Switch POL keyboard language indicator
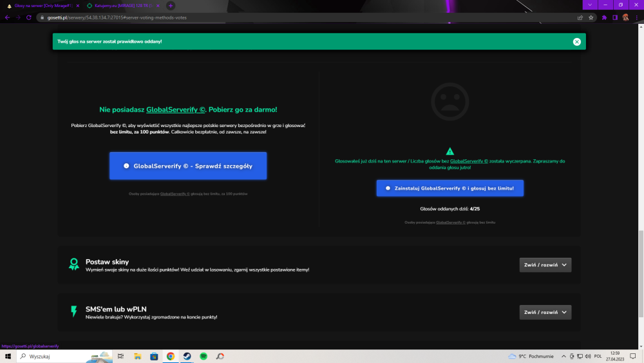Image resolution: width=644 pixels, height=363 pixels. pos(598,357)
